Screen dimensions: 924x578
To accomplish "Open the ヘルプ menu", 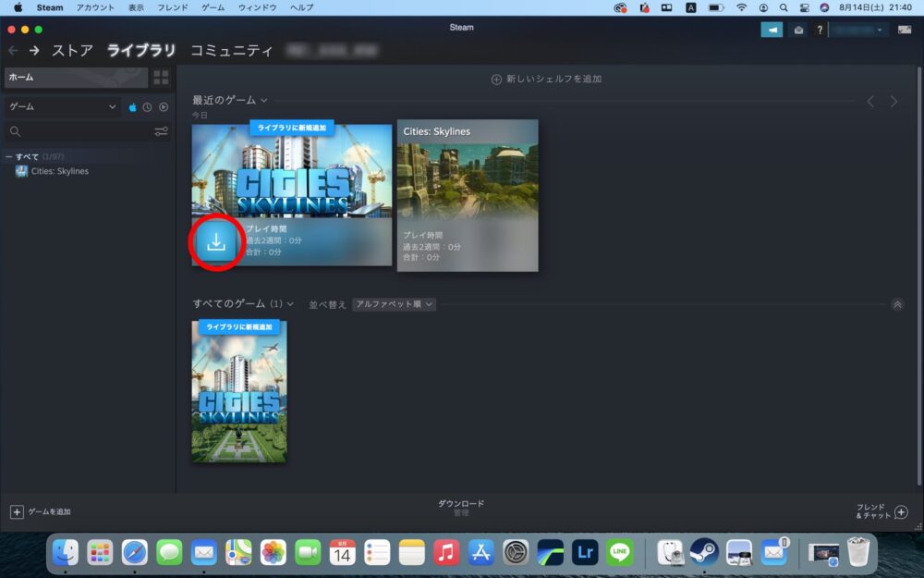I will click(302, 7).
